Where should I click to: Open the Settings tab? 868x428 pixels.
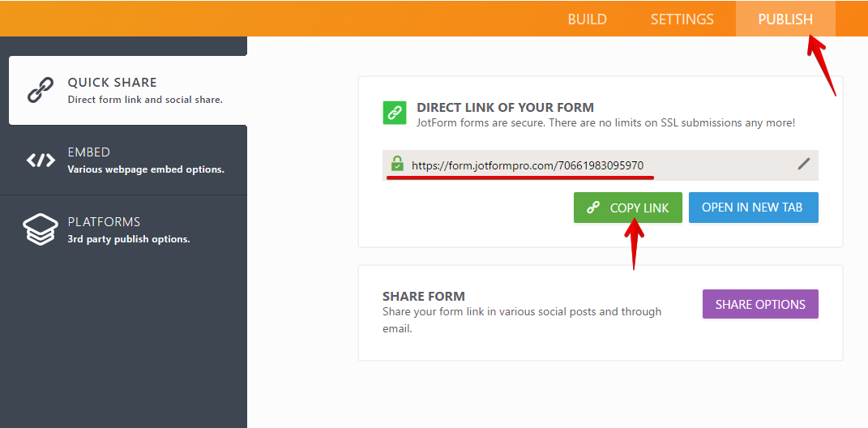(x=682, y=19)
